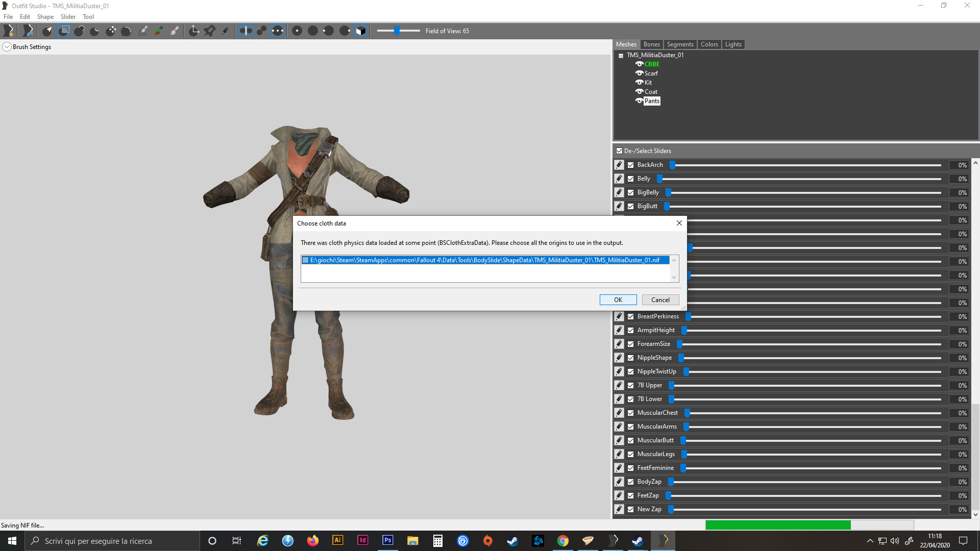Toggle X-Mirror brush mode icon

[246, 31]
